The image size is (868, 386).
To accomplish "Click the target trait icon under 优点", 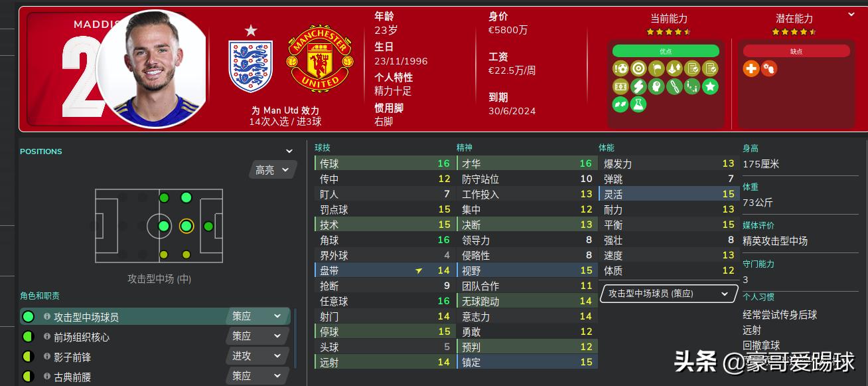I will pos(640,68).
